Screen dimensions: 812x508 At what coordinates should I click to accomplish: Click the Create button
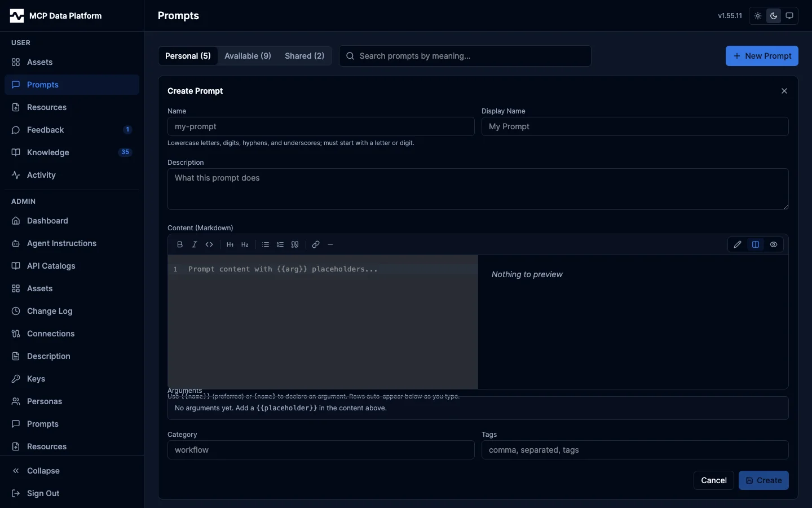point(764,480)
